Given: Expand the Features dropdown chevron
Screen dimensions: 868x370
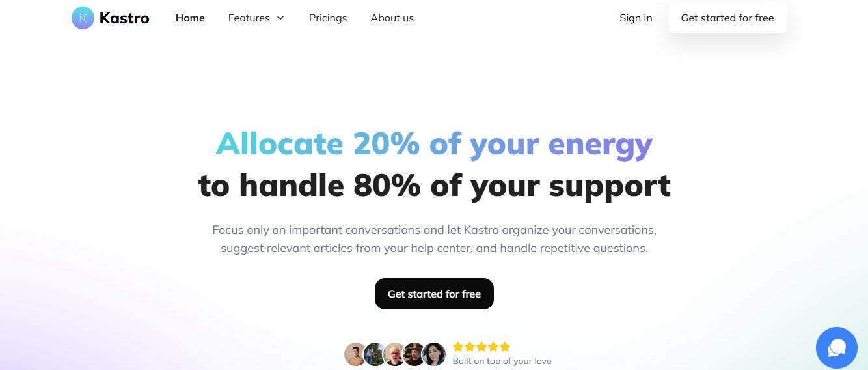Looking at the screenshot, I should pyautogui.click(x=280, y=18).
